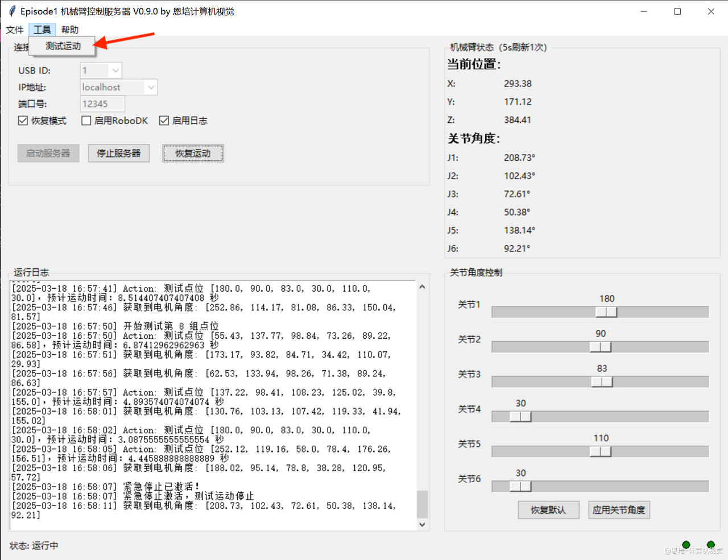Minimize the application window
This screenshot has width=728, height=560.
(644, 11)
